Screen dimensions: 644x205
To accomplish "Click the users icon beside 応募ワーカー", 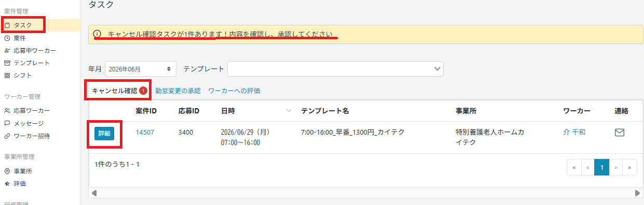I will tap(7, 110).
